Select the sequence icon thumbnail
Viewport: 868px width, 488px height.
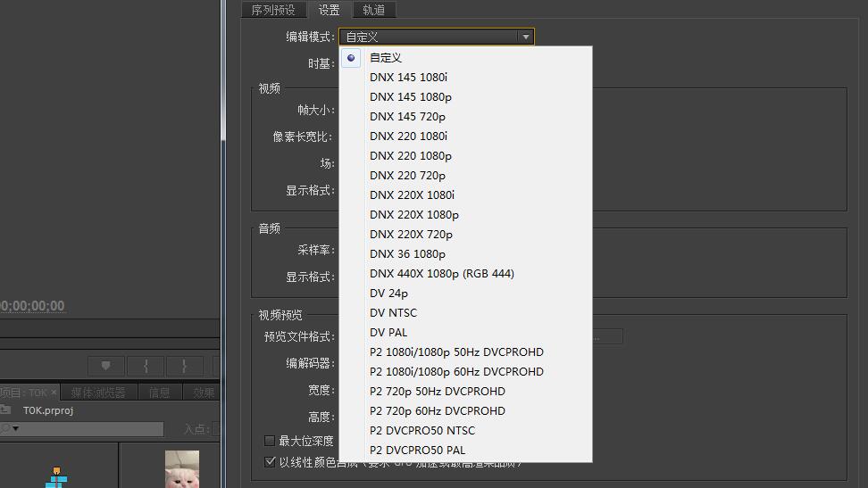56,477
